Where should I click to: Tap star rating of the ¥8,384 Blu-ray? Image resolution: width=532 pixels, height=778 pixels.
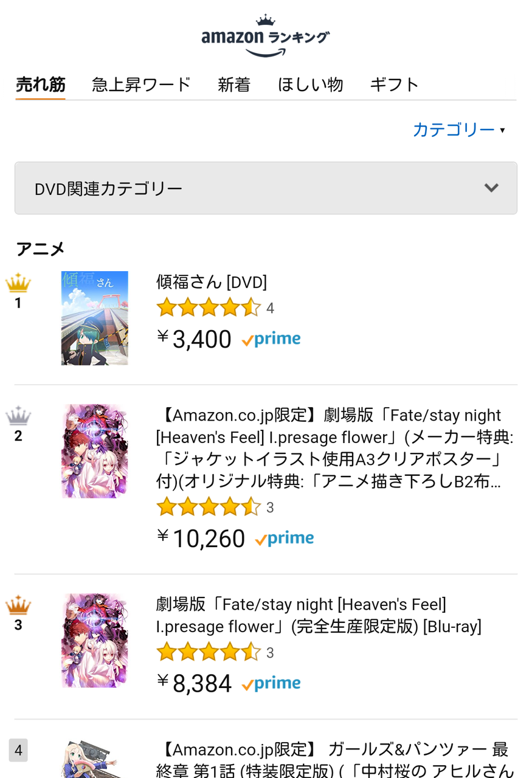(209, 652)
